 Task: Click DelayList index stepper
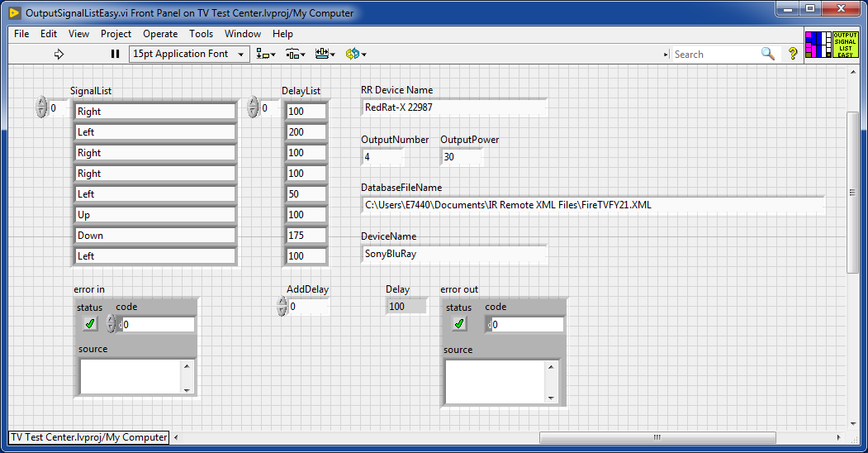253,107
